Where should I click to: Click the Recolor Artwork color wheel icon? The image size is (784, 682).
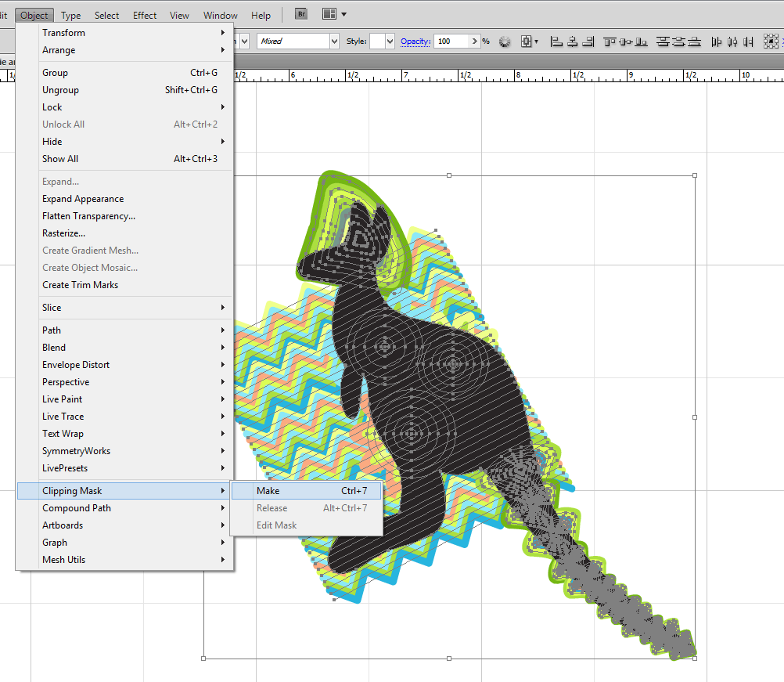(x=505, y=41)
